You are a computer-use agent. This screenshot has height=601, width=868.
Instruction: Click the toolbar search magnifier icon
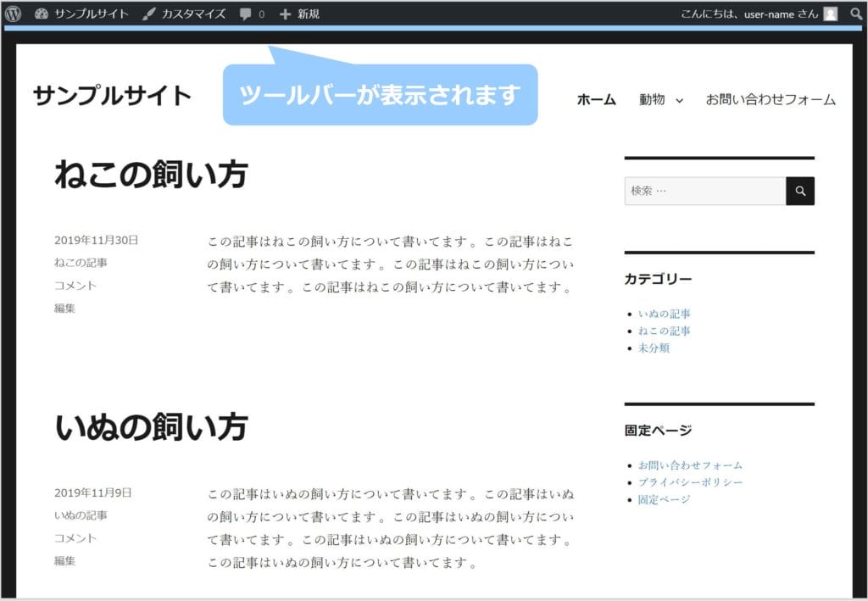point(855,14)
